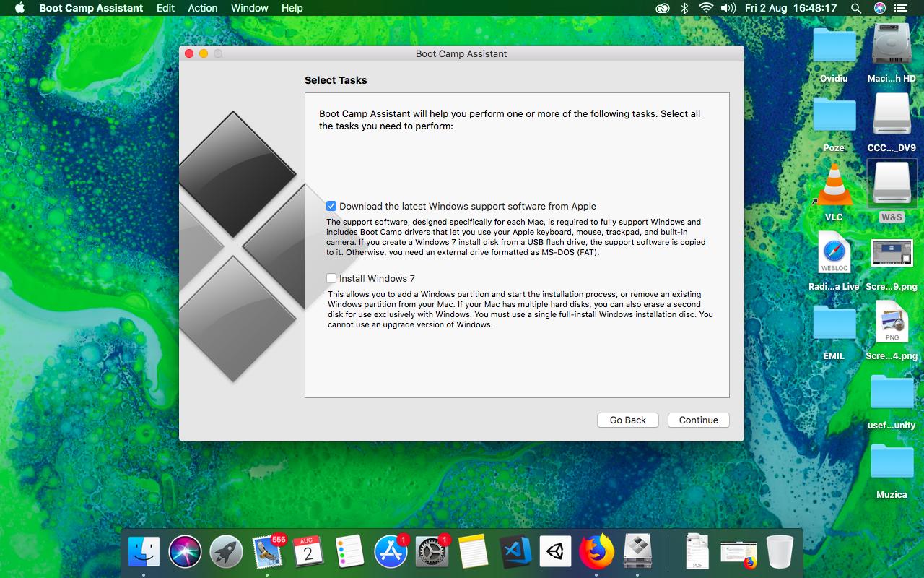Open the Window menu
The image size is (924, 578).
250,8
